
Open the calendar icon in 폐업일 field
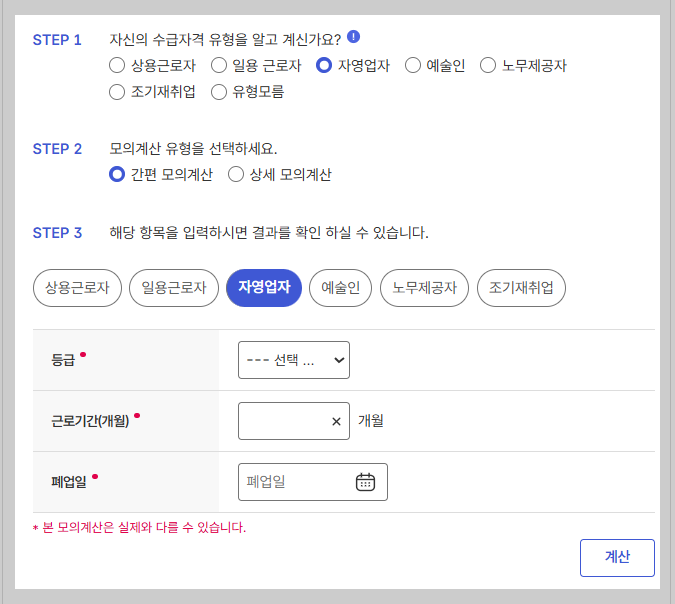(365, 482)
